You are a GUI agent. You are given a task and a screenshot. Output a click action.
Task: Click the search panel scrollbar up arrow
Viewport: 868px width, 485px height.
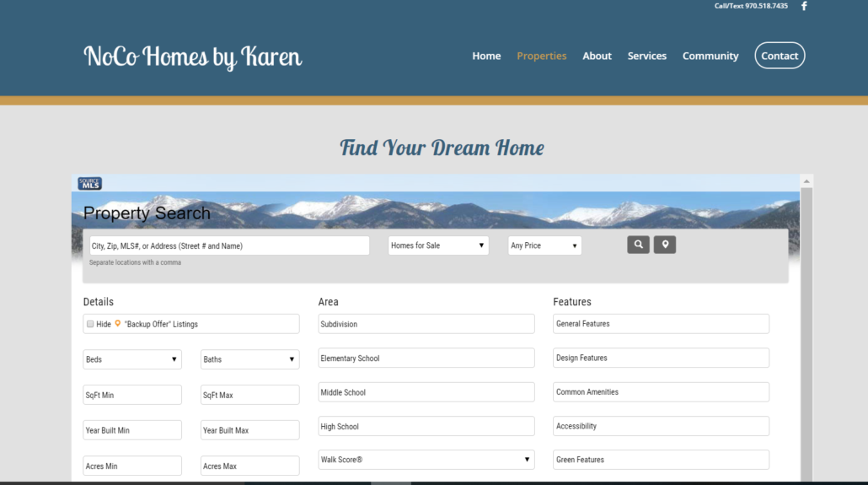pos(806,181)
